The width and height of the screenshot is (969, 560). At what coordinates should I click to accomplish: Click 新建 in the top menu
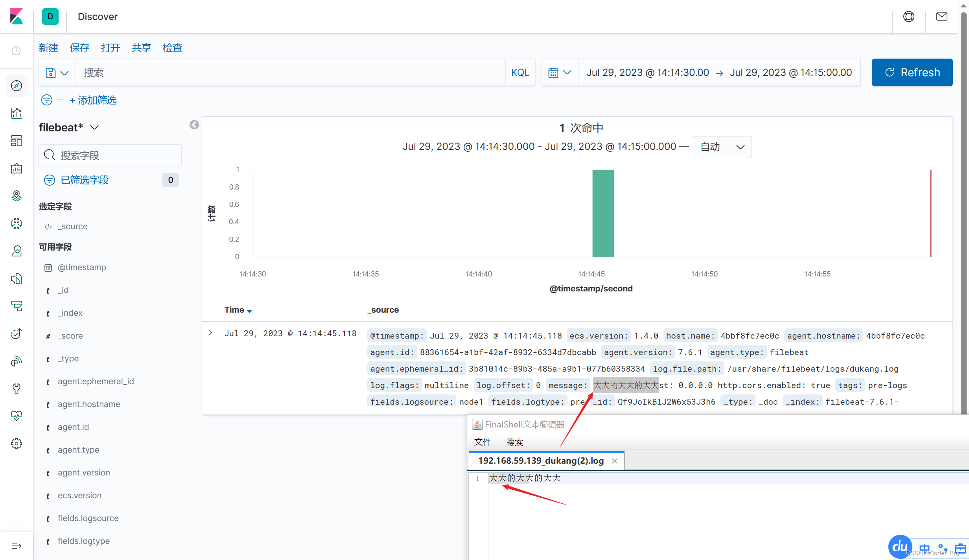(x=48, y=48)
